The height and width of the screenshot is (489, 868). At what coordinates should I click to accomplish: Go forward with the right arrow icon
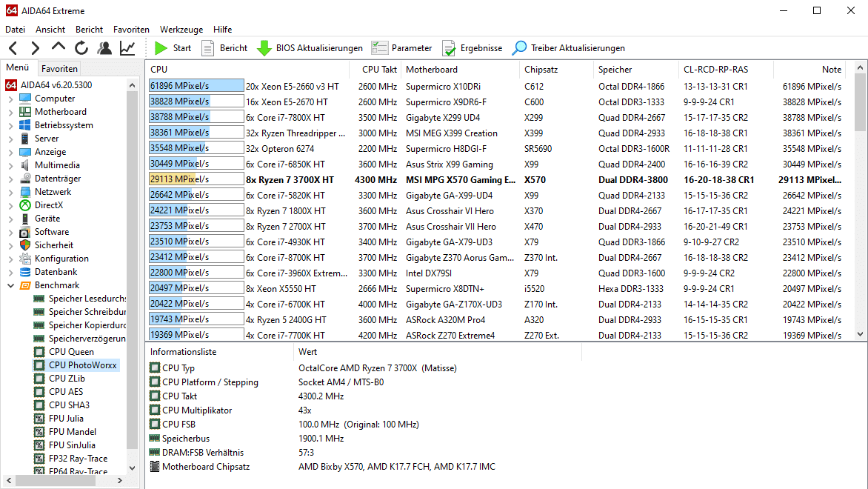tap(36, 48)
